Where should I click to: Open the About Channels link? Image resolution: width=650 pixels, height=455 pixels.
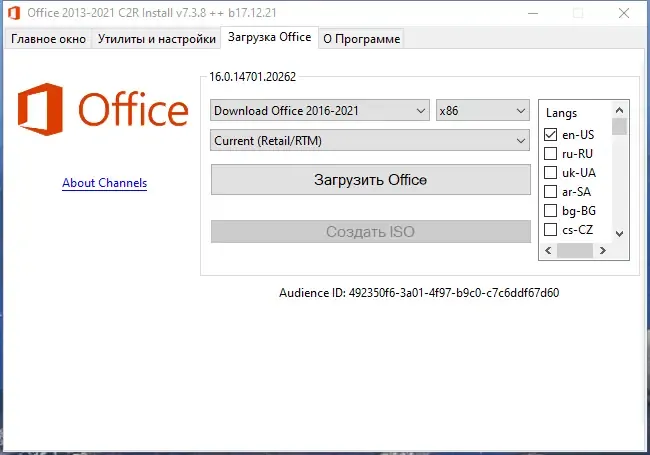[104, 183]
